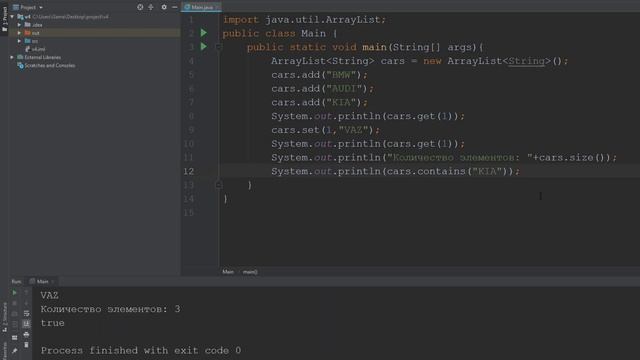Click the "VAZ" string literal on line 9
The width and height of the screenshot is (640, 360).
click(353, 130)
